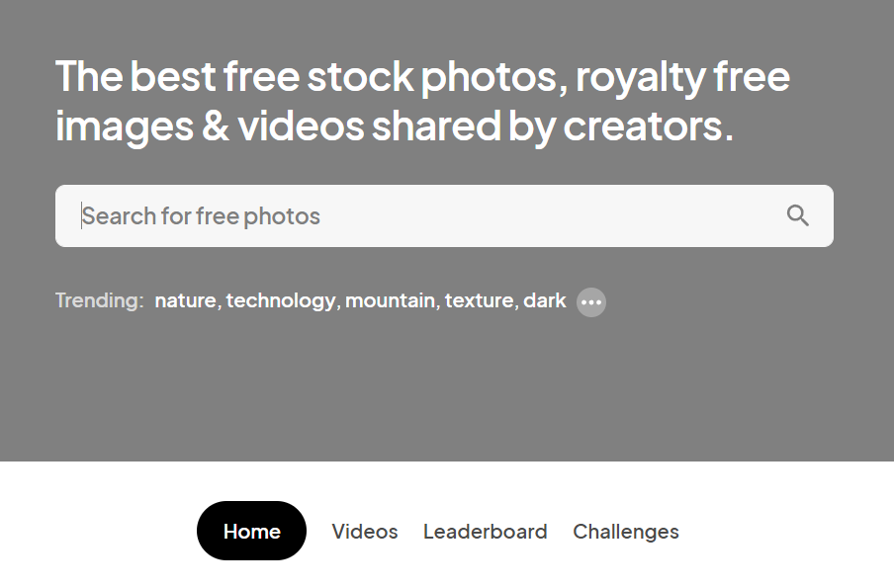Click the blank white area right of Challenges
This screenshot has width=894, height=588.
pos(791,531)
